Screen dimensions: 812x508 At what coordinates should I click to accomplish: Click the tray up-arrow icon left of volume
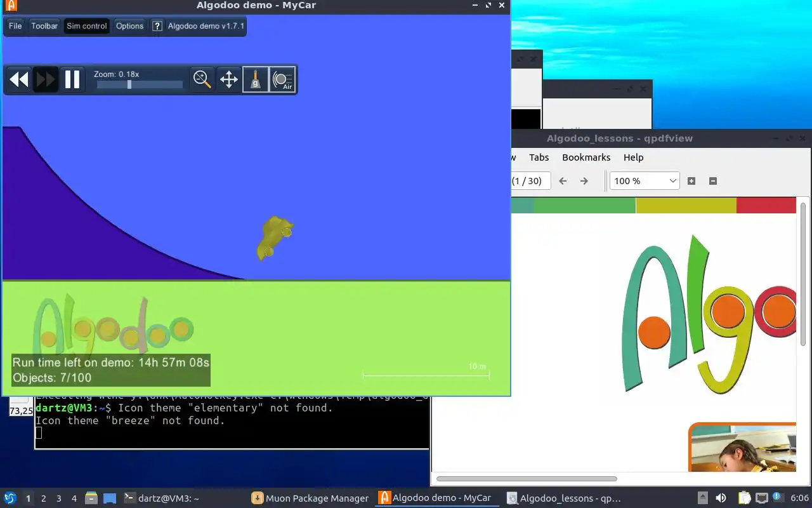point(703,498)
